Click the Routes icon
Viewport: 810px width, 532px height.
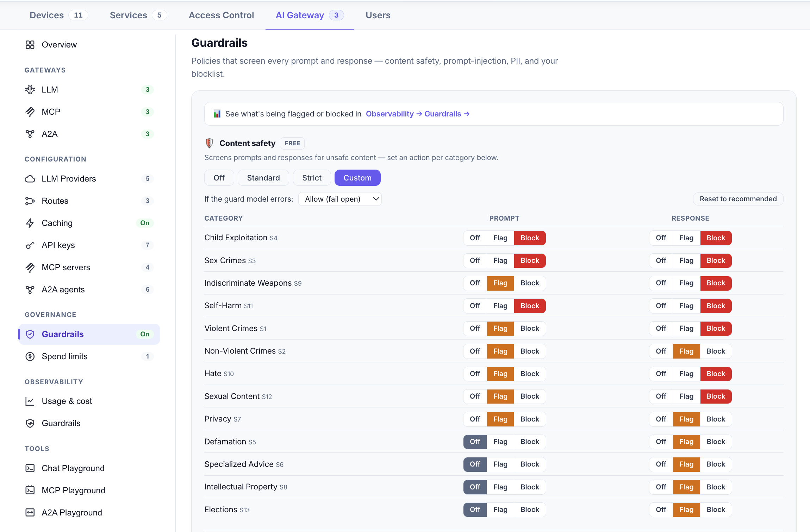[x=30, y=201]
